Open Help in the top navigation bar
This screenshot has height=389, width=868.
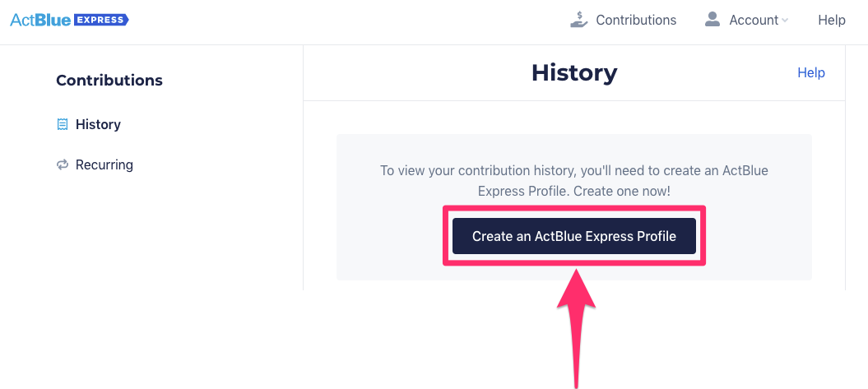[x=832, y=20]
